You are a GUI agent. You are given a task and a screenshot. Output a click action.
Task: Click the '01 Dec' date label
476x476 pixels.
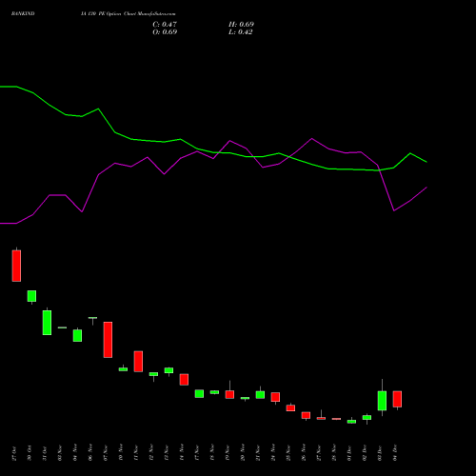349,453
